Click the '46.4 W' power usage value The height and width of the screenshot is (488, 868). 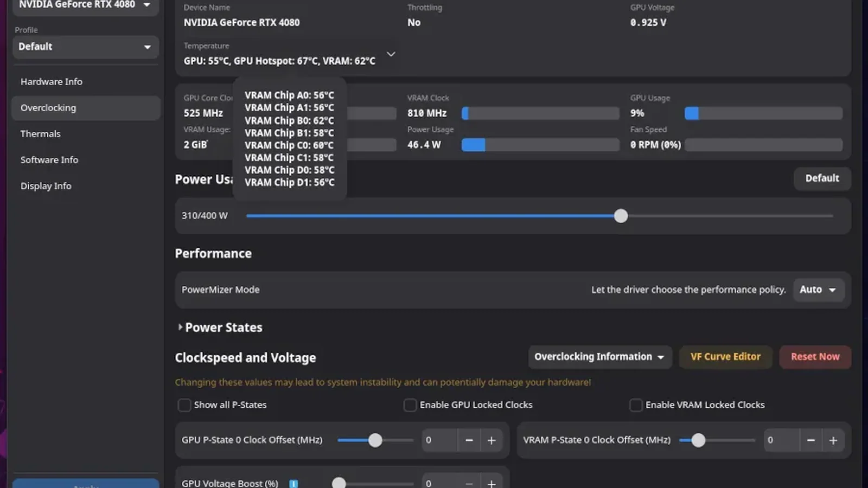pos(424,145)
